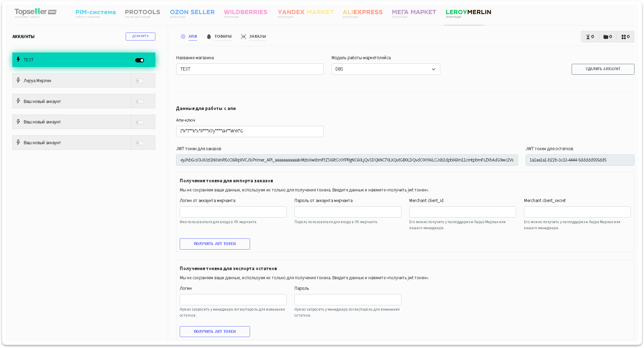Click ПОЛУЧИТЬ JWT ТОКЕН for order import
644x348 pixels.
pos(215,244)
